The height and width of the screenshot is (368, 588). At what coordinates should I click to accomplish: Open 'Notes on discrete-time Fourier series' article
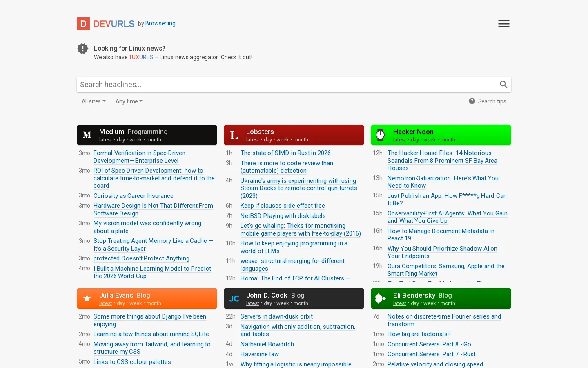pyautogui.click(x=444, y=320)
